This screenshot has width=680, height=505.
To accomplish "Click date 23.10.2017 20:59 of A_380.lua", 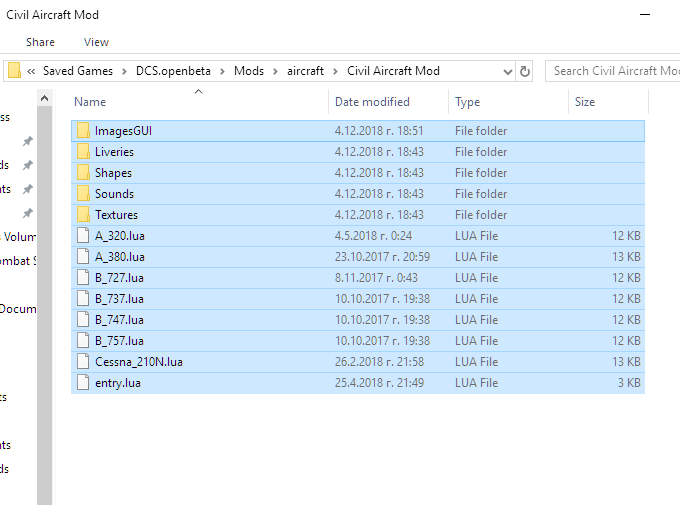I will 382,257.
